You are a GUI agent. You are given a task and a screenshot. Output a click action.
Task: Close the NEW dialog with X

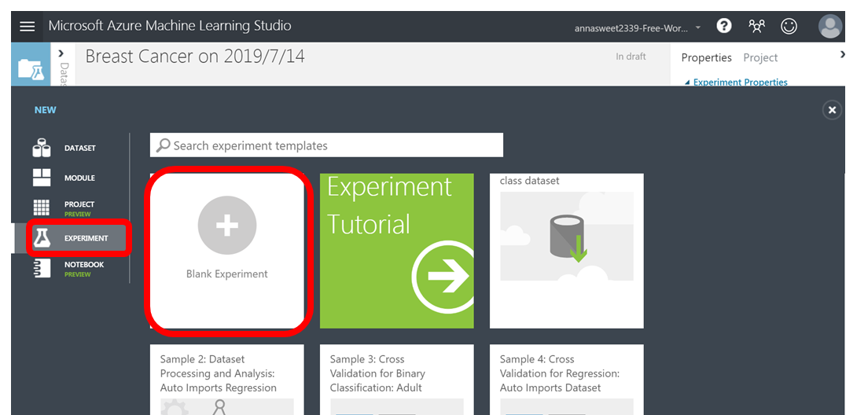click(832, 110)
